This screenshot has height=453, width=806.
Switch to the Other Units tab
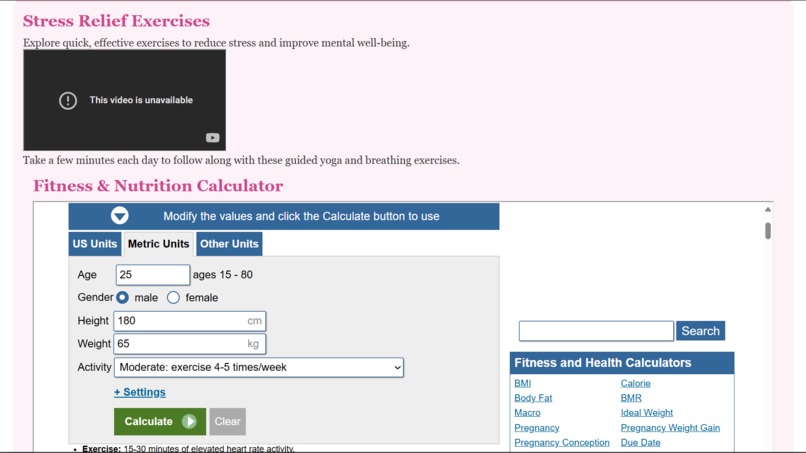[229, 244]
